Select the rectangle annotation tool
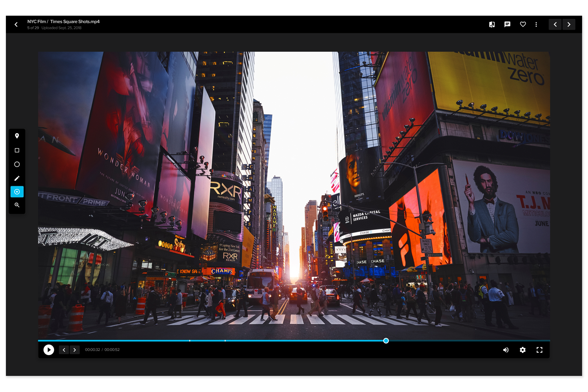The width and height of the screenshot is (588, 392). pyautogui.click(x=17, y=150)
